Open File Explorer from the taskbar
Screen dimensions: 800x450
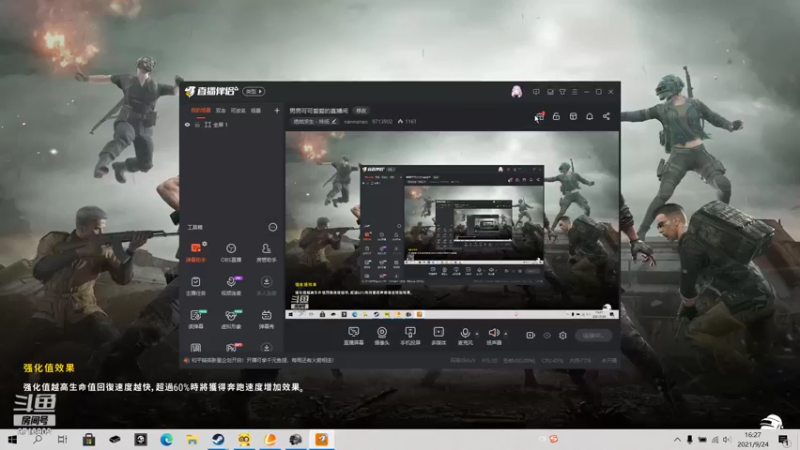point(192,439)
